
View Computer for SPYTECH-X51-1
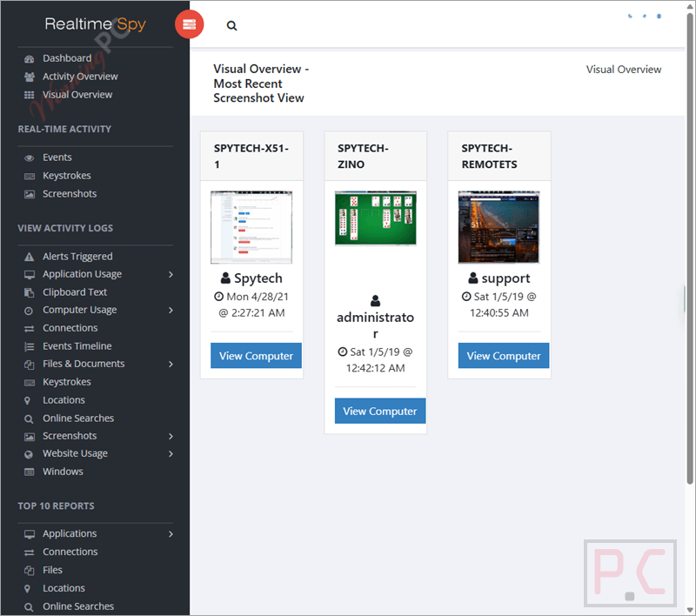(256, 356)
